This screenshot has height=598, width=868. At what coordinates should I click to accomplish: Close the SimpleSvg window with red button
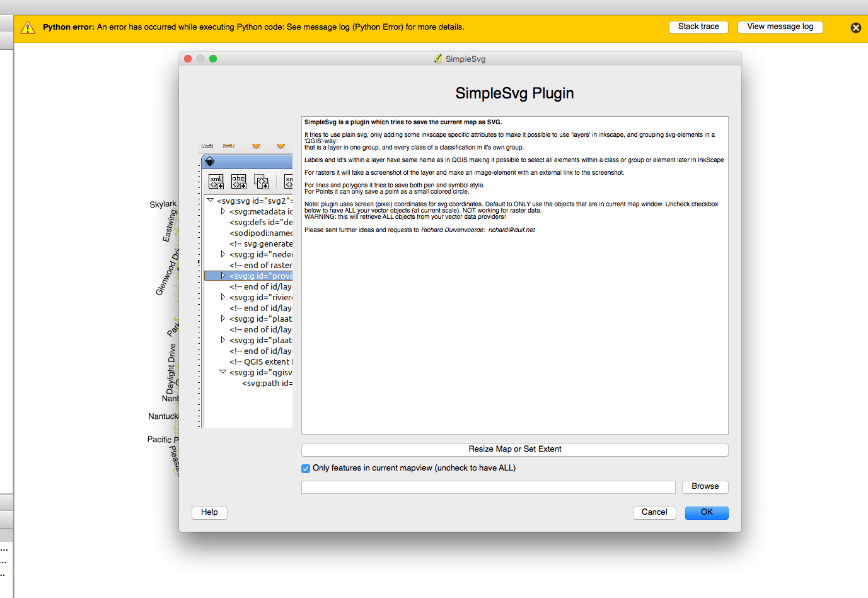point(188,59)
